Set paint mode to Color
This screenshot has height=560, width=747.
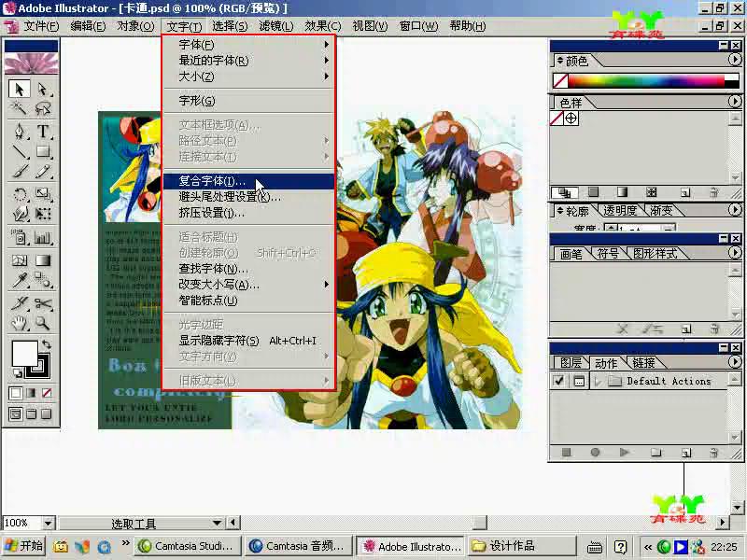click(15, 393)
